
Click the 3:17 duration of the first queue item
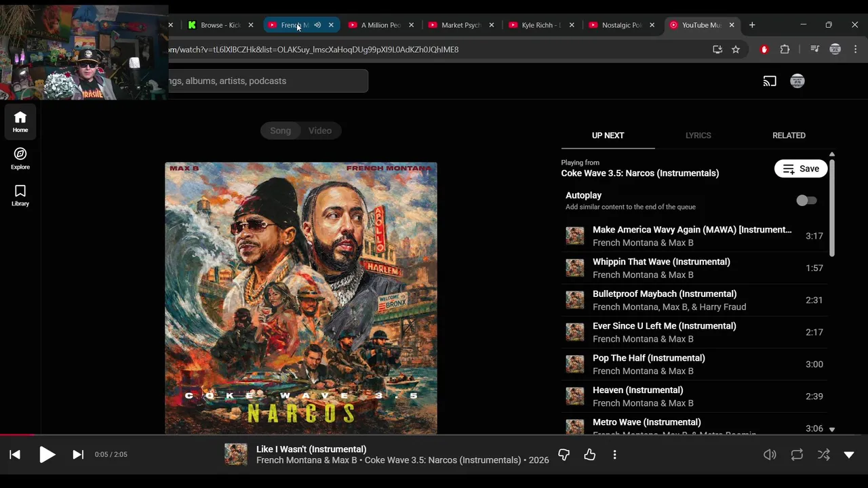(814, 237)
